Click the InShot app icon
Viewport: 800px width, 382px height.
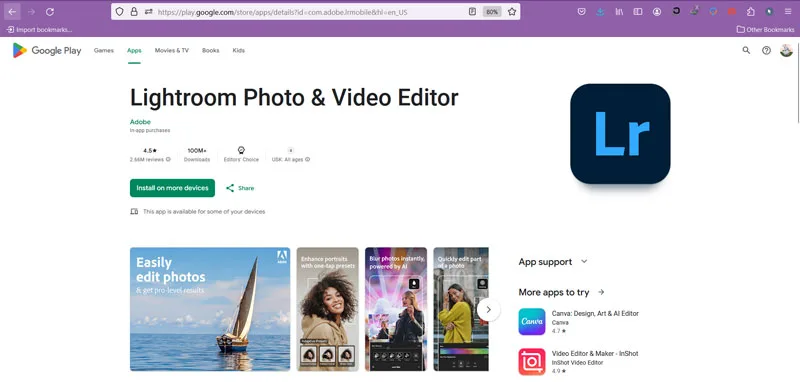click(532, 362)
